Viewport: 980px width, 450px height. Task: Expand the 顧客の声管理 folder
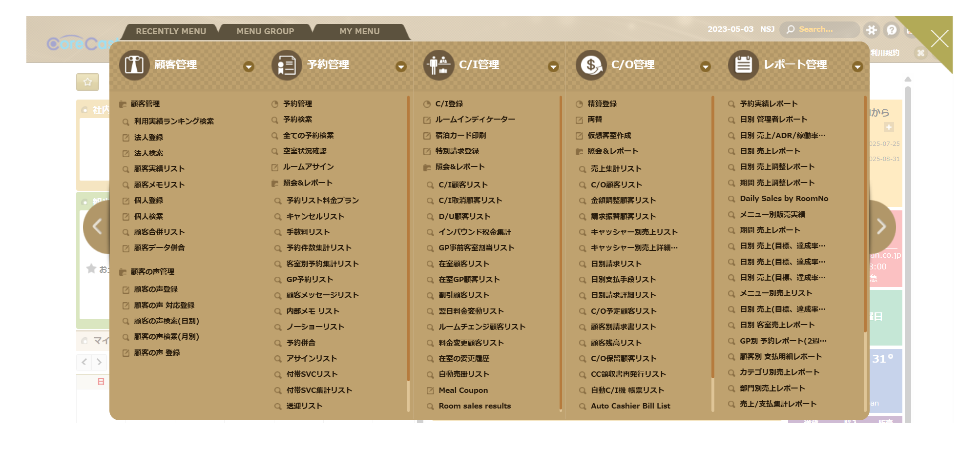click(152, 272)
